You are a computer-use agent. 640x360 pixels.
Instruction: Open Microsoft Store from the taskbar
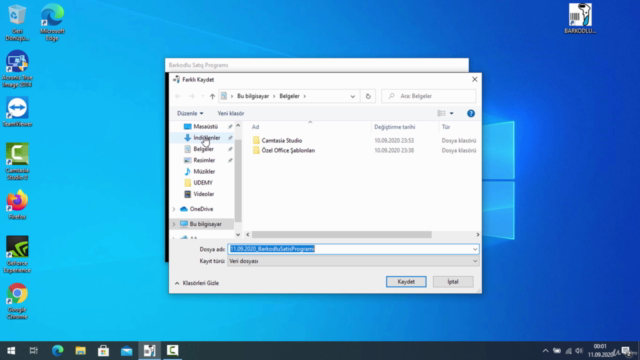(x=103, y=351)
